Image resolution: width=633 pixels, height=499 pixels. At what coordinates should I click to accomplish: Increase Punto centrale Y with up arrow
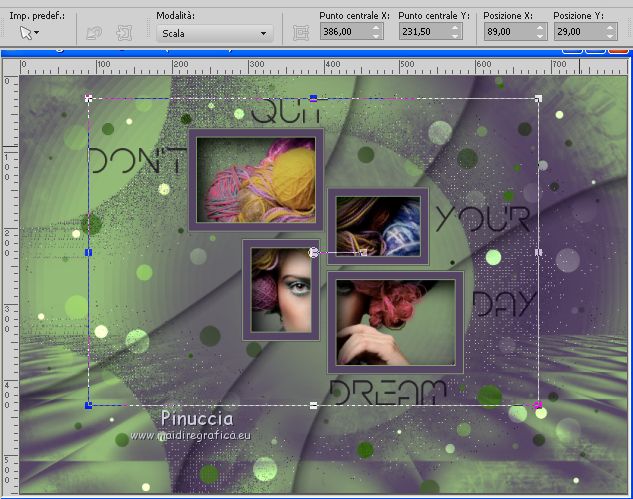[x=455, y=27]
